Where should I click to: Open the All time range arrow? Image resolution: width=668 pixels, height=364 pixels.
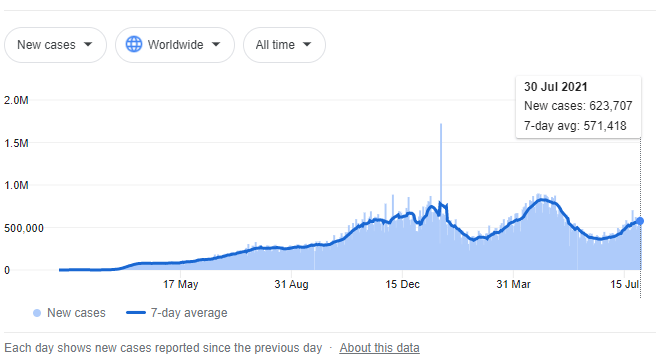307,44
